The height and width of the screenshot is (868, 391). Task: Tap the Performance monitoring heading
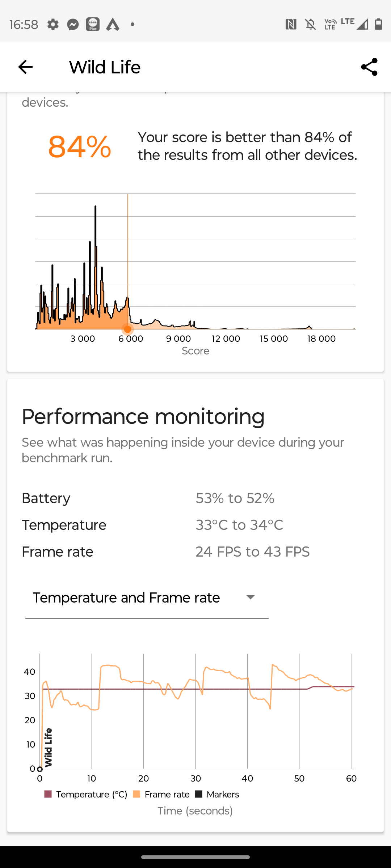click(143, 416)
